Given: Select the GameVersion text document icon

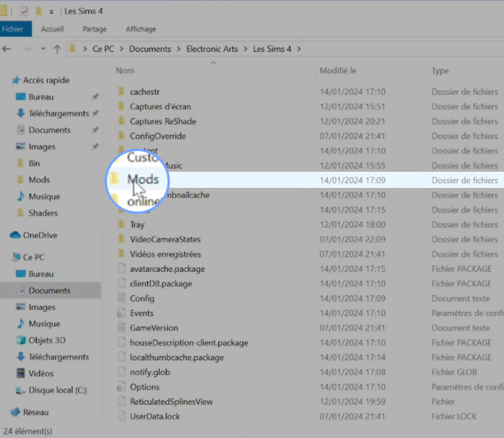Looking at the screenshot, I should (x=121, y=328).
